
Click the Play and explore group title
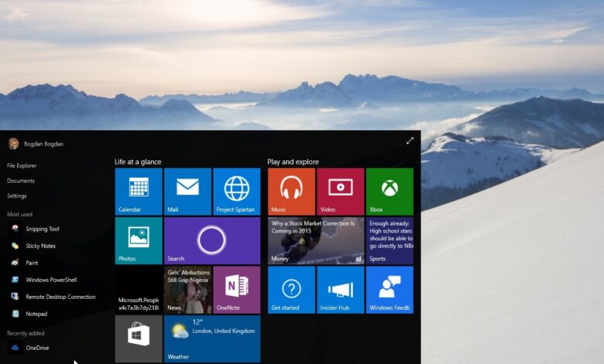click(293, 162)
